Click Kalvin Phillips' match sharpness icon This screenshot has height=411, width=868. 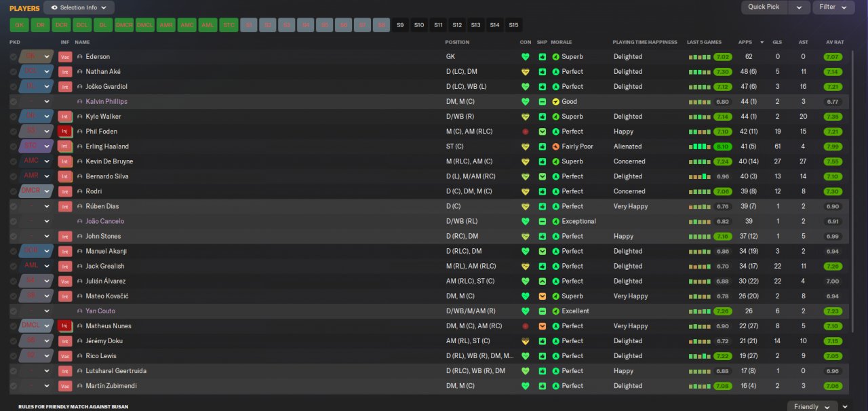click(x=542, y=102)
